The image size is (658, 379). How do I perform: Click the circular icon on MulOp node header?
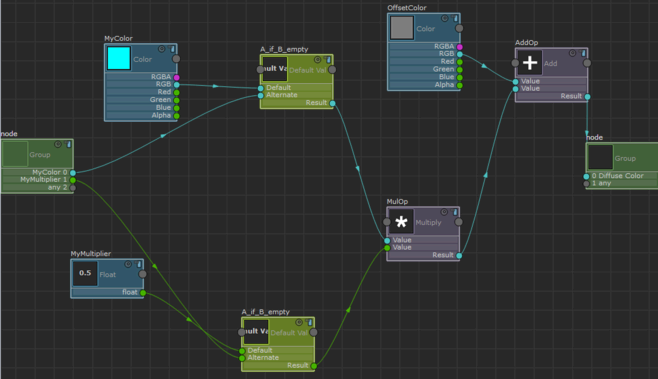[444, 212]
